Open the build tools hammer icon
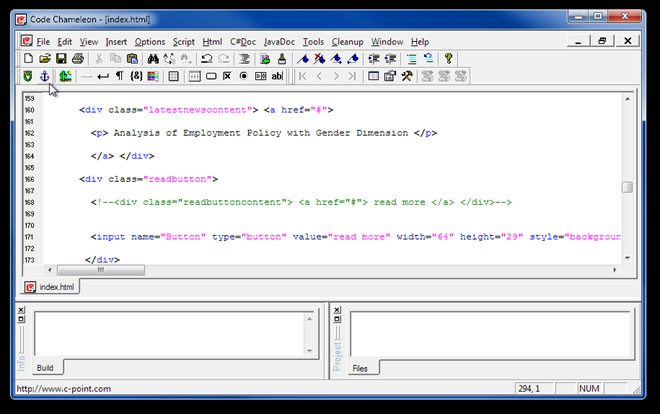The height and width of the screenshot is (414, 660). 407,76
